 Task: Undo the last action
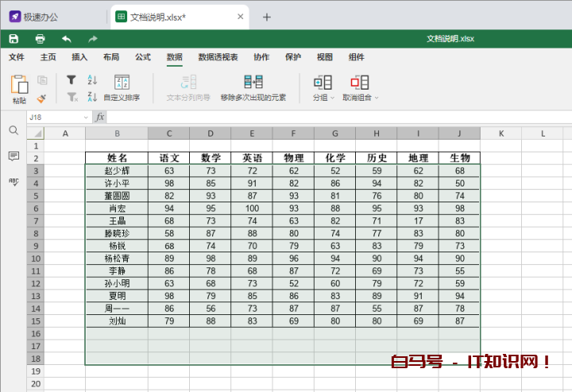tap(67, 39)
